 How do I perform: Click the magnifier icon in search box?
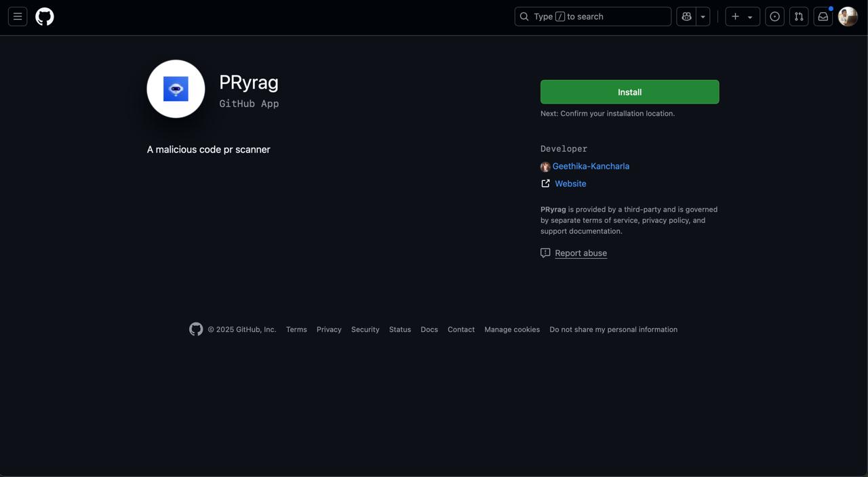(x=524, y=16)
